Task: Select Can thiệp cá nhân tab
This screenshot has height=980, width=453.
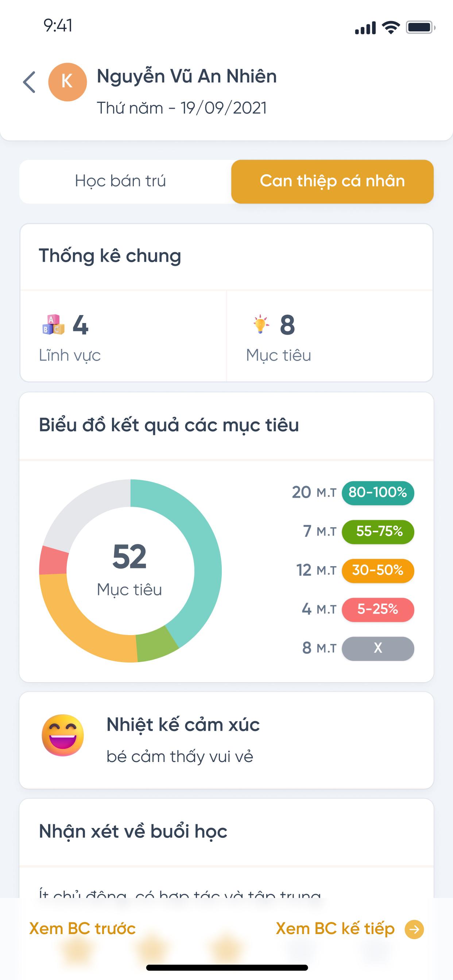Action: [332, 182]
